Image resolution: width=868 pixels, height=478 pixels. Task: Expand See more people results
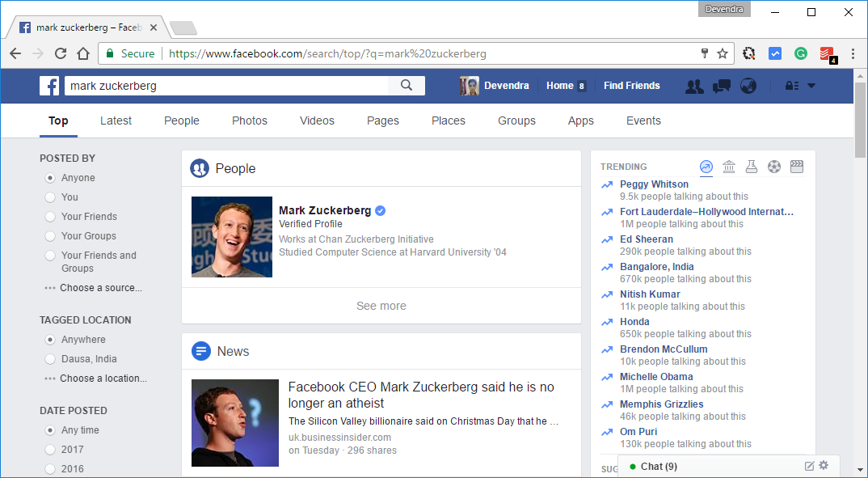point(381,306)
